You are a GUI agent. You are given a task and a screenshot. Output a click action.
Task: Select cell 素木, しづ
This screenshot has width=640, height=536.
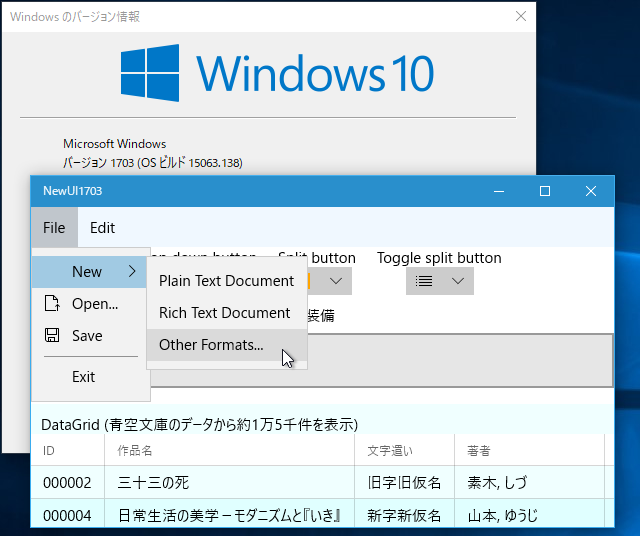point(529,483)
